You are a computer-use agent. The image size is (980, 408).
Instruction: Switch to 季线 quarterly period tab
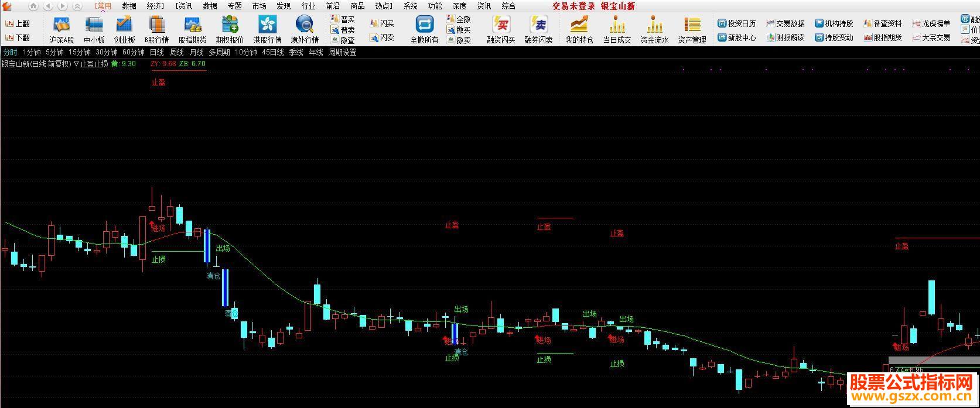296,52
